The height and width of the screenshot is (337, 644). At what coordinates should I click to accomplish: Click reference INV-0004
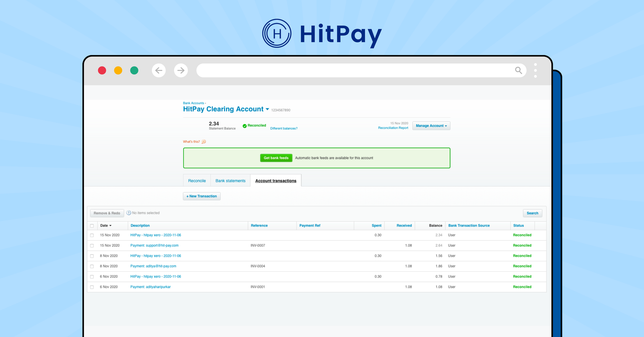258,266
